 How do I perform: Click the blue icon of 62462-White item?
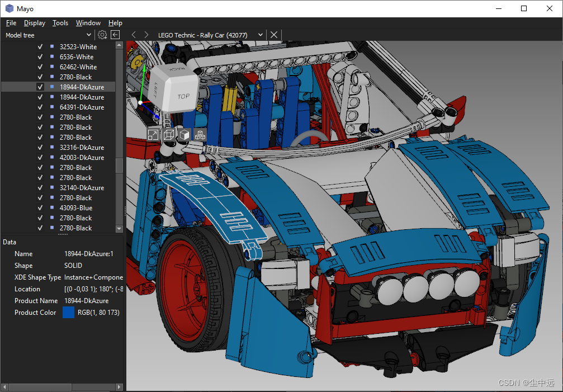[x=52, y=67]
